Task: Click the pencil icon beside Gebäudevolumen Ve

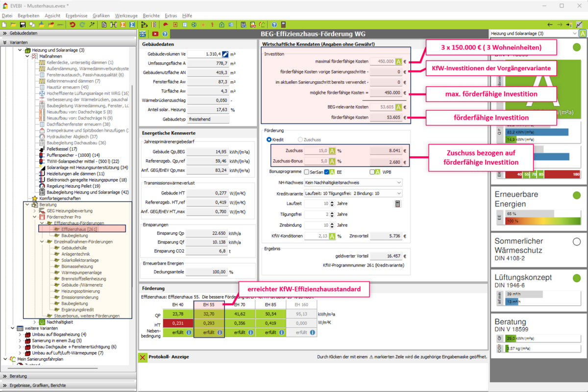Action: coord(225,54)
